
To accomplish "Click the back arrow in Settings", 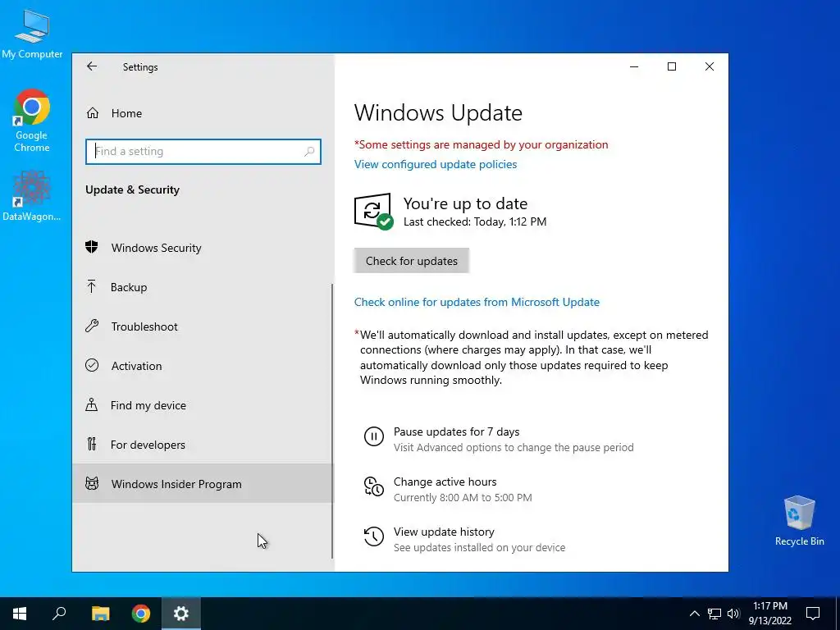I will [x=92, y=66].
